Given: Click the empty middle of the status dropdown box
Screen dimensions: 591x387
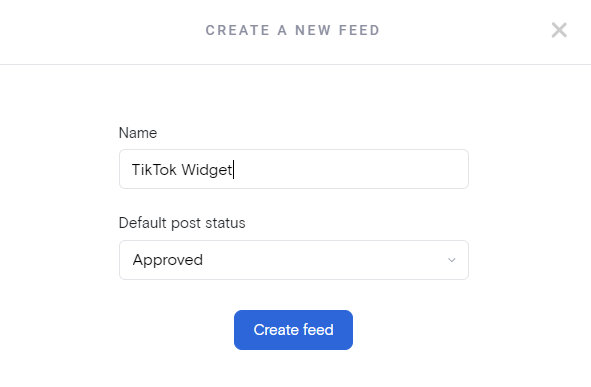Looking at the screenshot, I should [x=324, y=260].
